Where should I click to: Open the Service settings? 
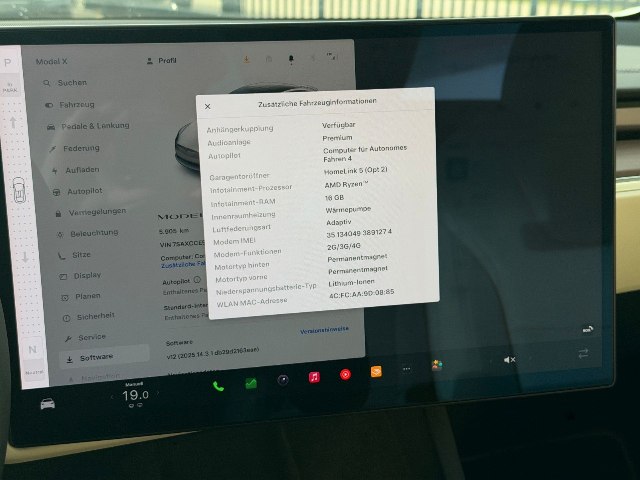[86, 337]
